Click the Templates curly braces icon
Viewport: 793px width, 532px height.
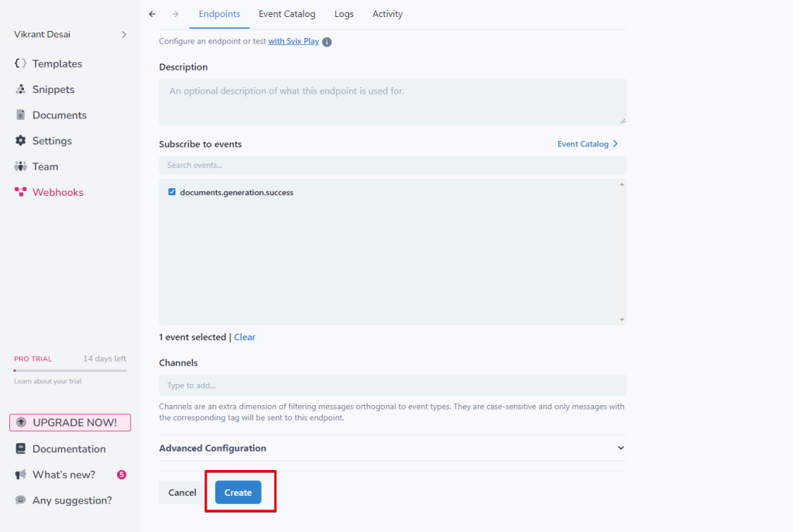(x=21, y=63)
